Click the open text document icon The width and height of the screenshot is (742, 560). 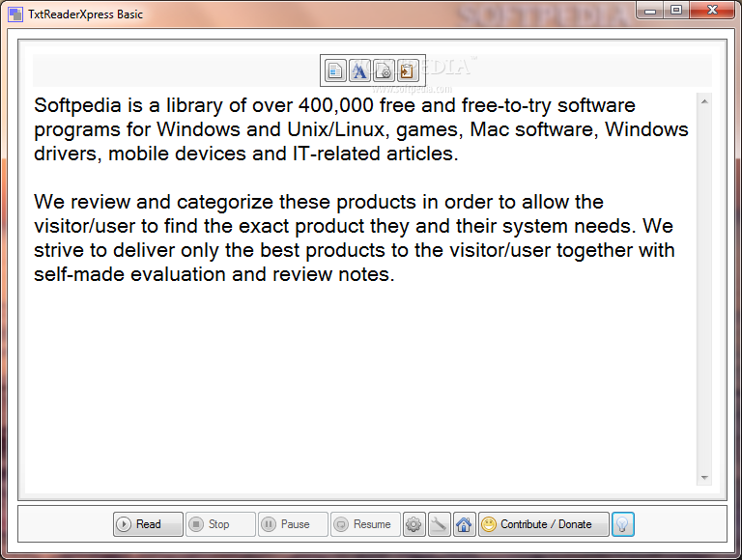335,70
